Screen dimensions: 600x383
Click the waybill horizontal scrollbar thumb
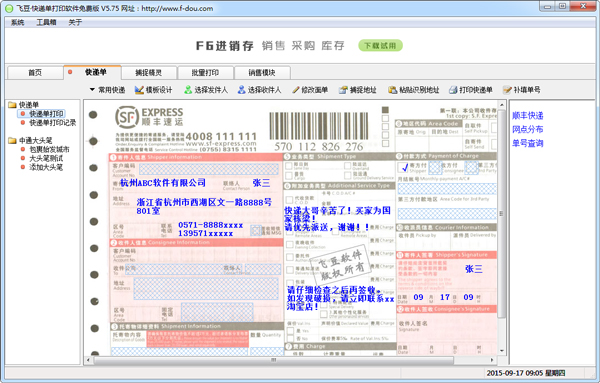point(274,360)
